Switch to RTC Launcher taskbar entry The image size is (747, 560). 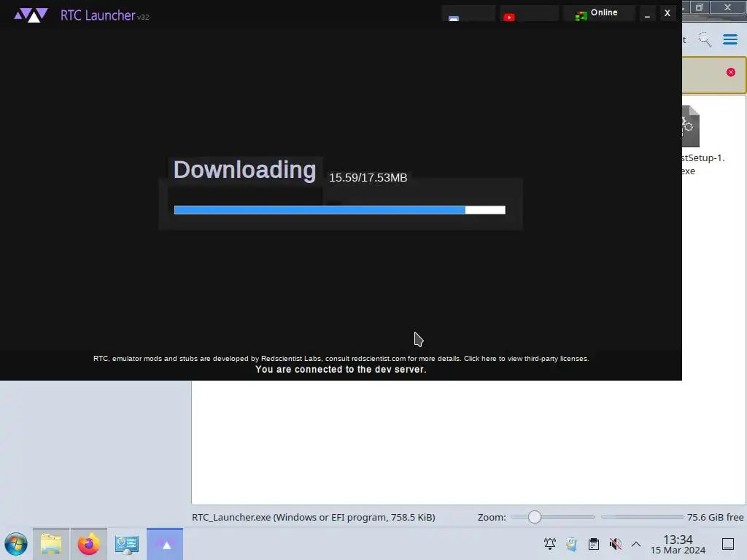coord(165,544)
